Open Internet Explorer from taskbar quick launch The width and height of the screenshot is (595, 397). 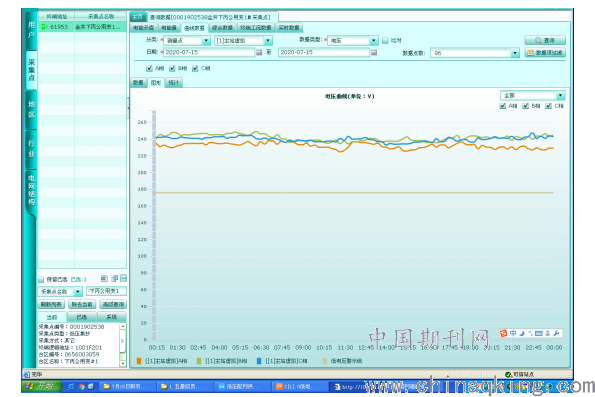71,387
